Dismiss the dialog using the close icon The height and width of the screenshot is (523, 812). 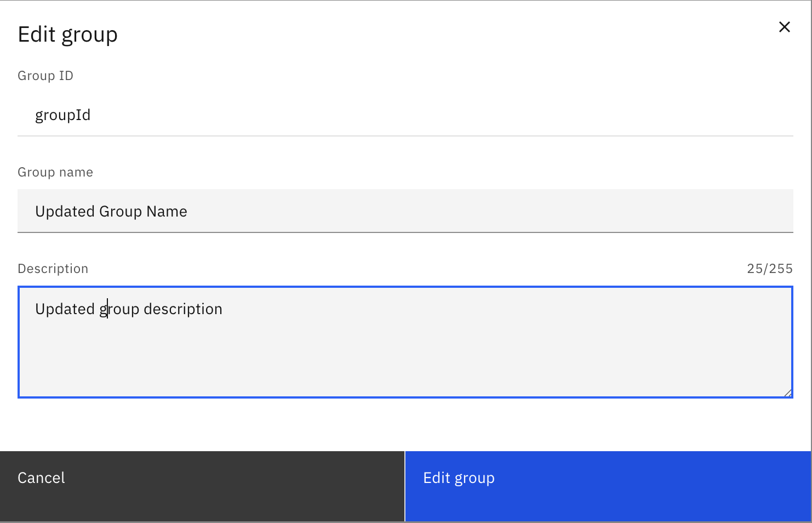tap(784, 26)
